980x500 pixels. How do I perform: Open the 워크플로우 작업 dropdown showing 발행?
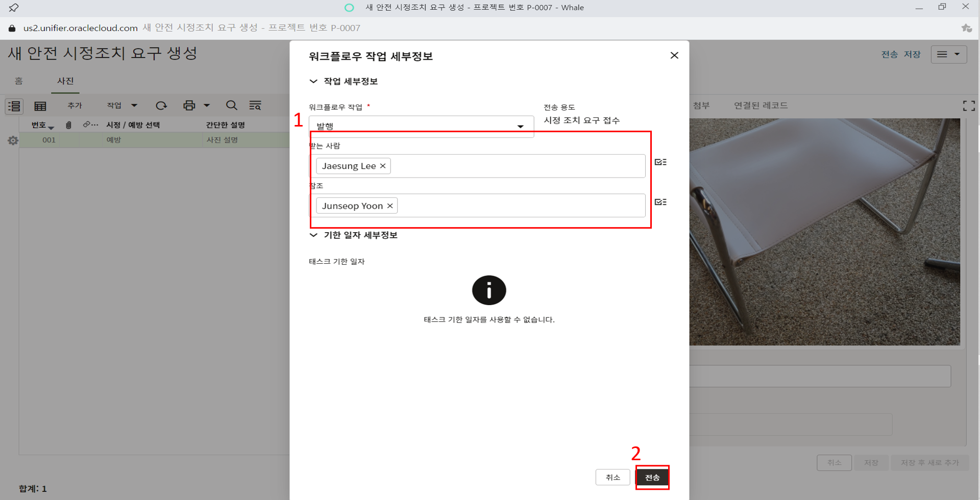pos(421,126)
